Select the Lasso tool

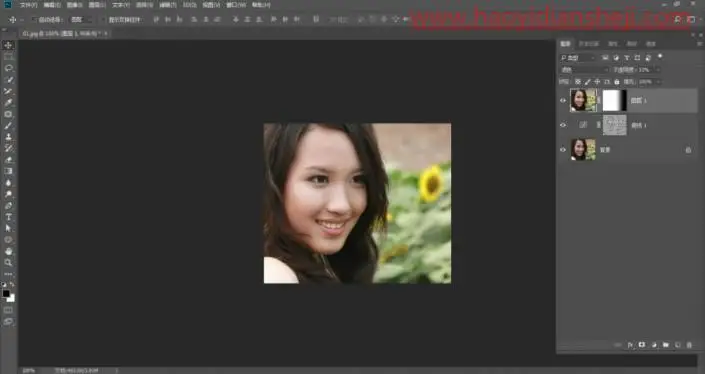click(x=8, y=68)
